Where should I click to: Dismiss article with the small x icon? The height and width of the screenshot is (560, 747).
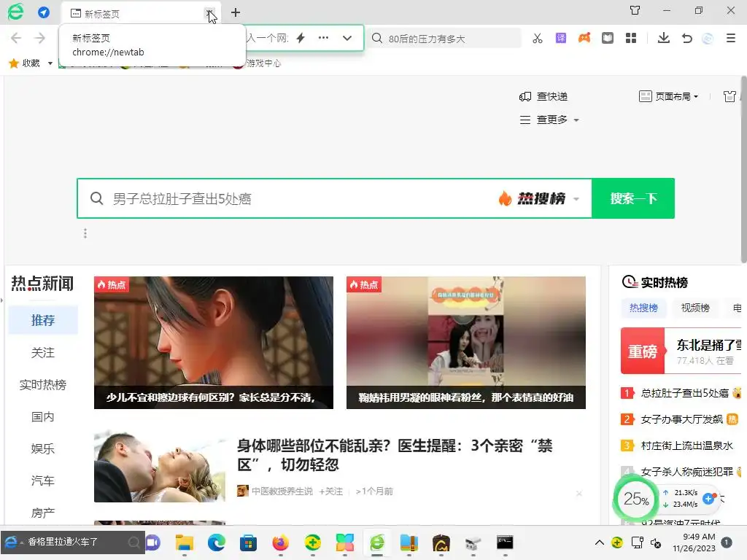coord(578,494)
